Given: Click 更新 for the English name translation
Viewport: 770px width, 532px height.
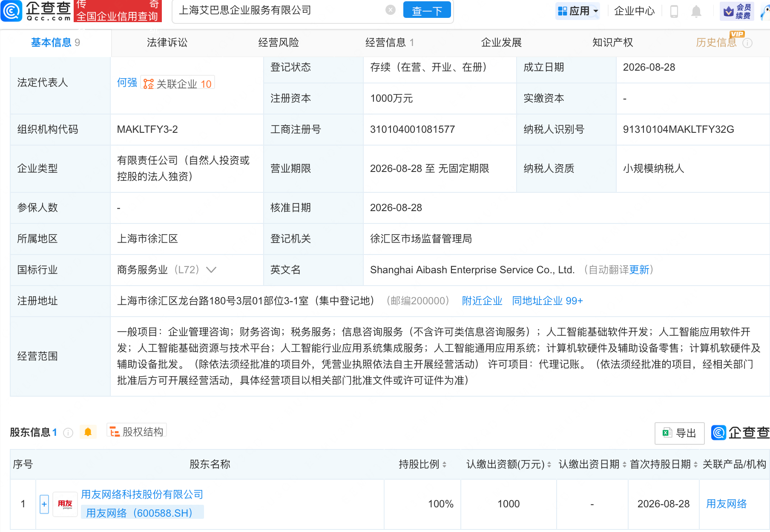Looking at the screenshot, I should click(639, 270).
